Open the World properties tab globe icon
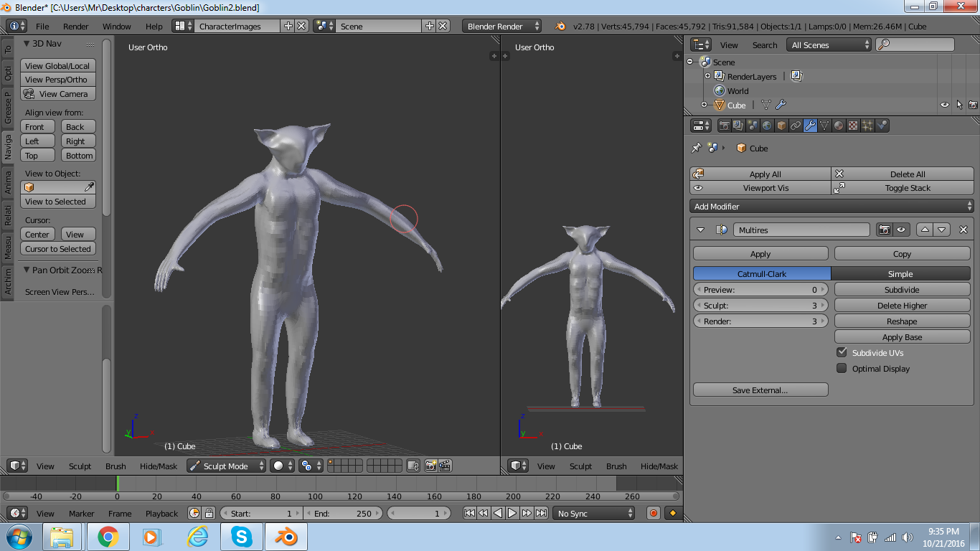 (768, 126)
